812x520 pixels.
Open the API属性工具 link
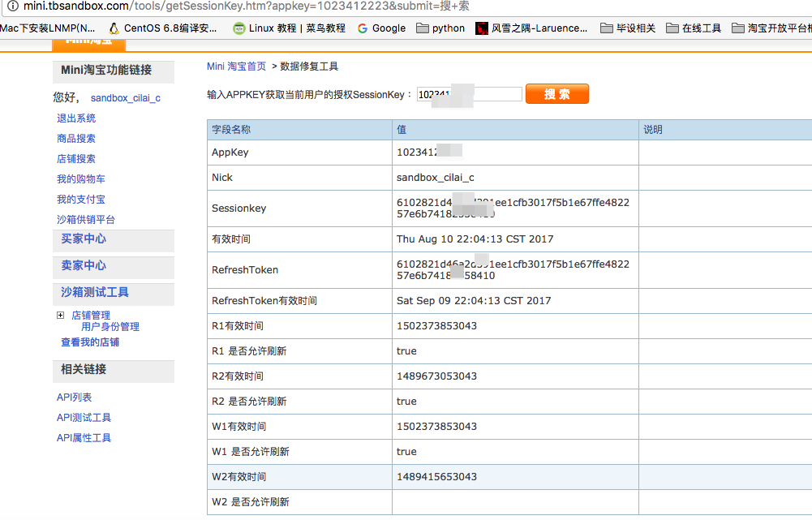click(84, 437)
